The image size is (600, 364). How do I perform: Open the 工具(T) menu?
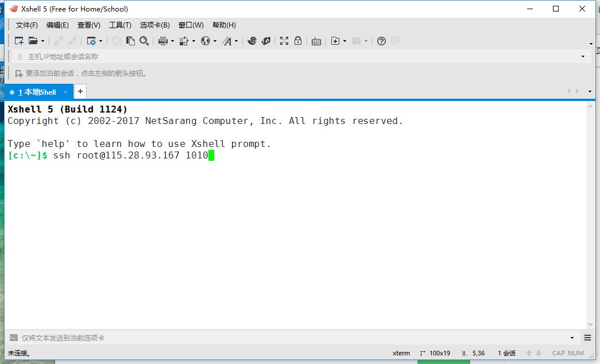120,25
